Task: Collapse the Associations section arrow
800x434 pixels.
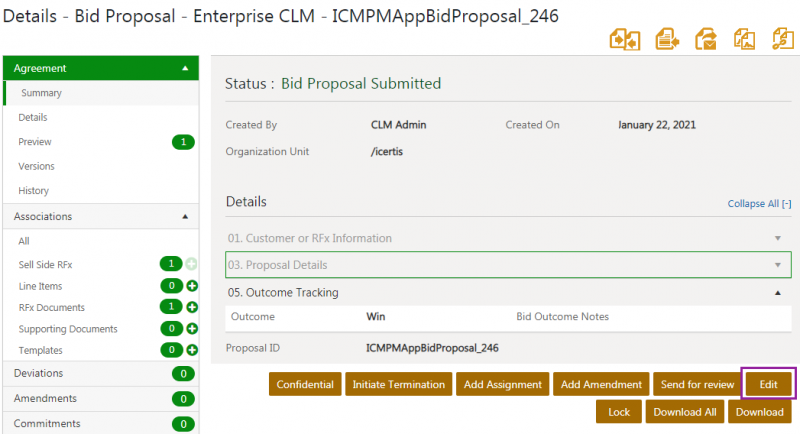Action: pyautogui.click(x=184, y=216)
